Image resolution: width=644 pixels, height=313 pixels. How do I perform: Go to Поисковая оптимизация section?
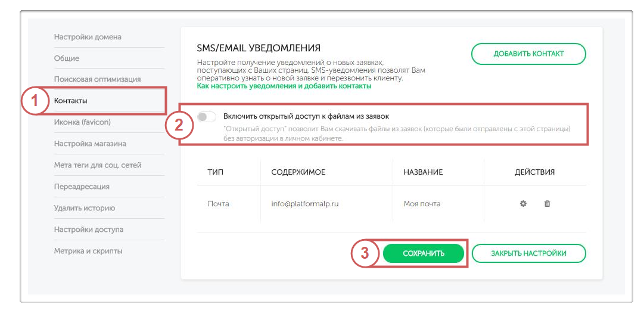[97, 79]
